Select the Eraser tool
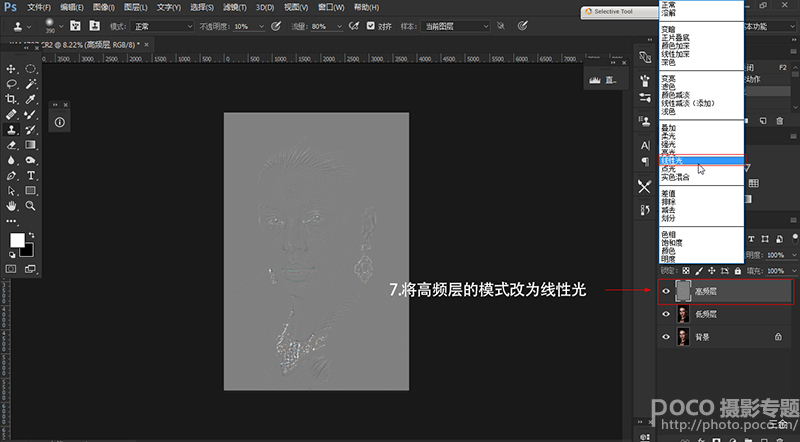The height and width of the screenshot is (442, 800). pyautogui.click(x=11, y=145)
